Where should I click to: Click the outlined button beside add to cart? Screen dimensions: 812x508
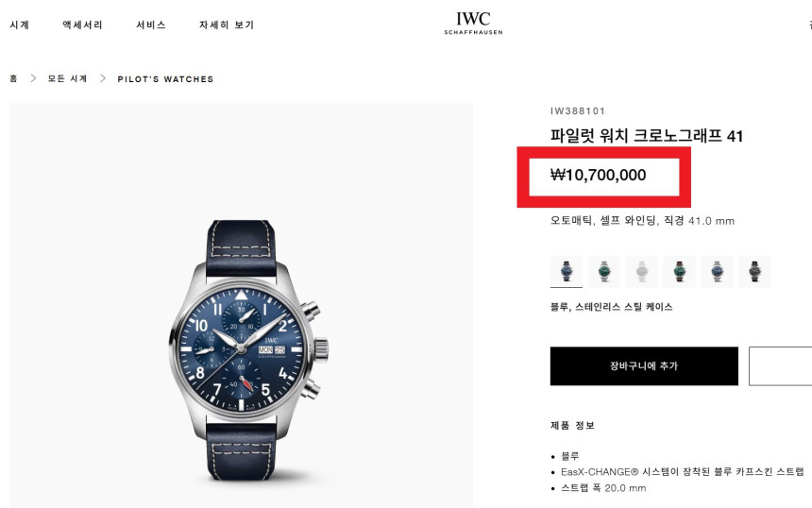[780, 366]
